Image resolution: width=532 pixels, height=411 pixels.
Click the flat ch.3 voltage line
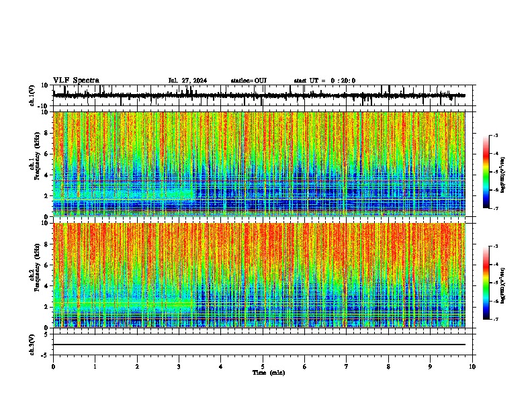point(259,345)
